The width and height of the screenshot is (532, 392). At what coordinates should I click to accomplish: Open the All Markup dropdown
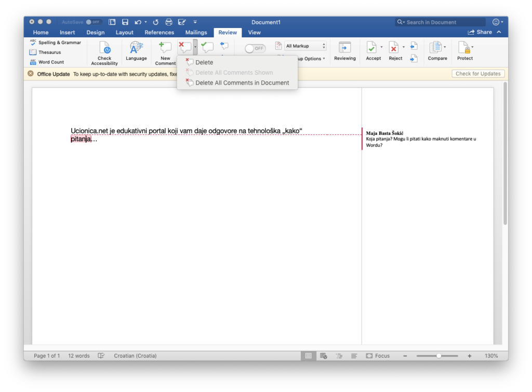[305, 46]
